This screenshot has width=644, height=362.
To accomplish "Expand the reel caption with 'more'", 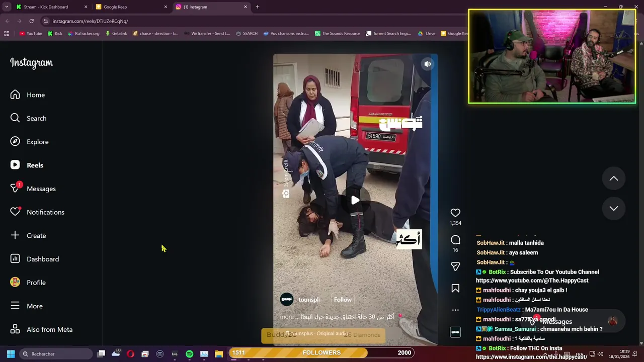I will click(287, 317).
